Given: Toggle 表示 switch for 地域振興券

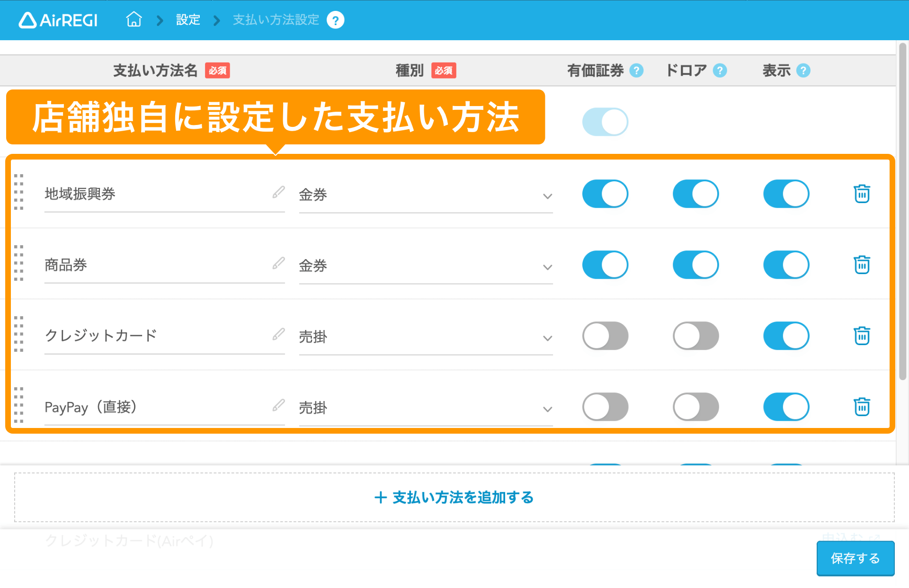Looking at the screenshot, I should (786, 194).
